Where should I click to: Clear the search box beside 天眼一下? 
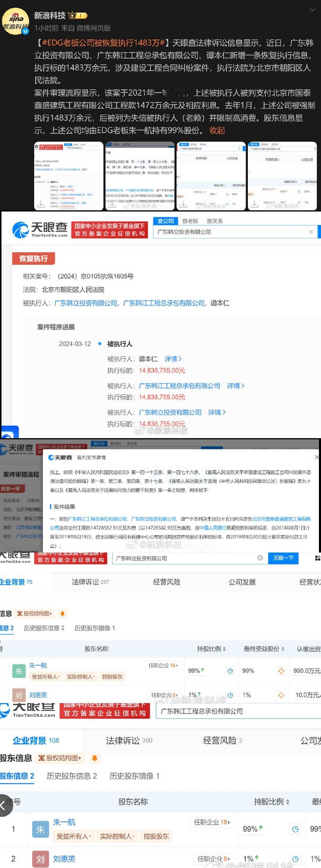[x=260, y=558]
